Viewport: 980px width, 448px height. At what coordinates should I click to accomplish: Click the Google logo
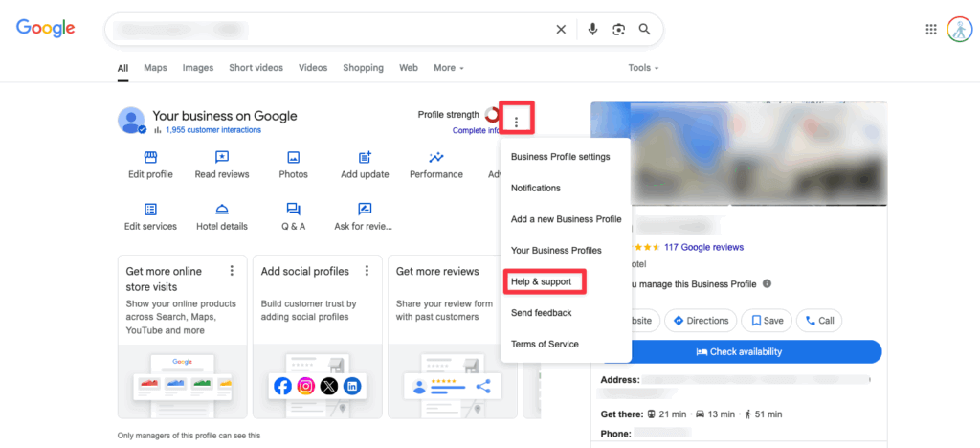click(46, 28)
